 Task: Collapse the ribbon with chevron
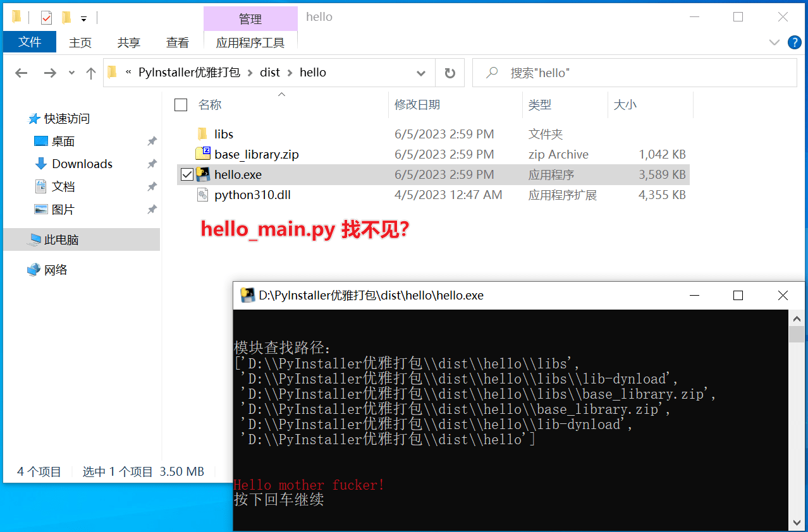click(774, 42)
